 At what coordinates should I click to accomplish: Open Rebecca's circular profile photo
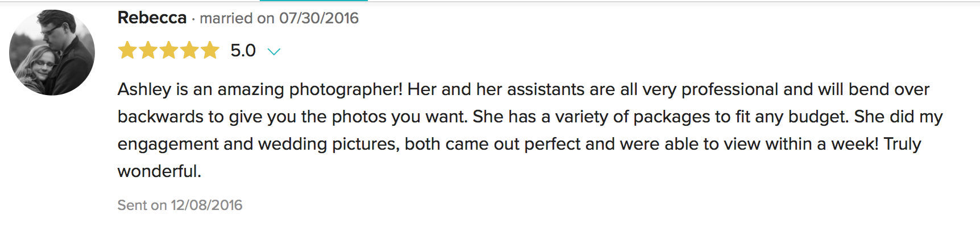coord(52,52)
